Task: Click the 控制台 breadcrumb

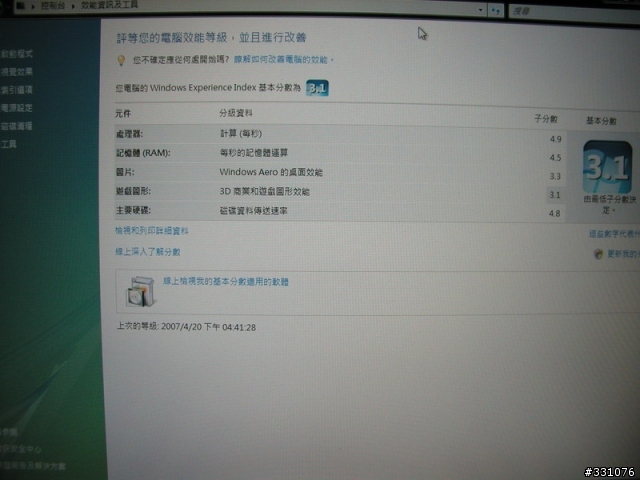Action: [53, 6]
